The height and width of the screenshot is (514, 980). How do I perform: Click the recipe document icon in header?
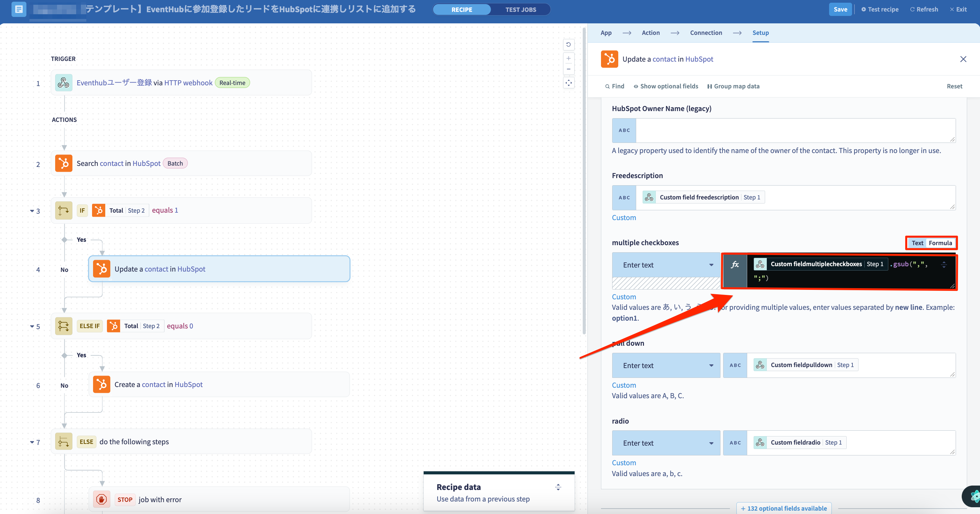pyautogui.click(x=19, y=9)
